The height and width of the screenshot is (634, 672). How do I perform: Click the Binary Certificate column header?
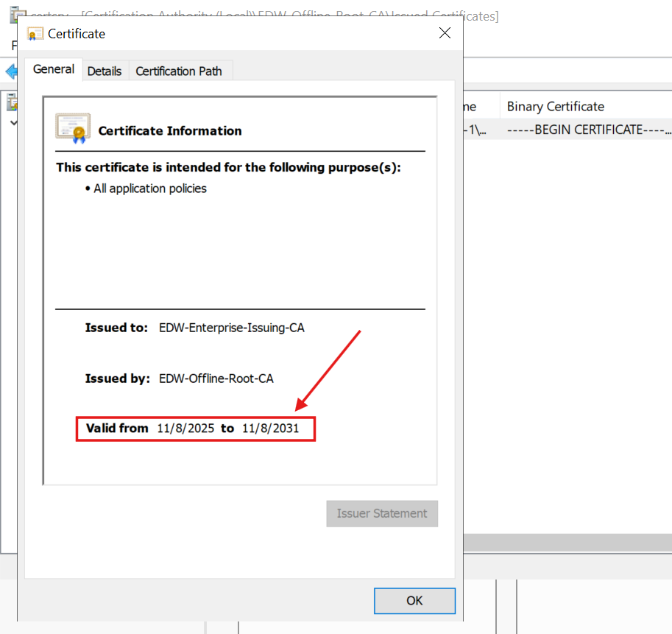point(554,106)
